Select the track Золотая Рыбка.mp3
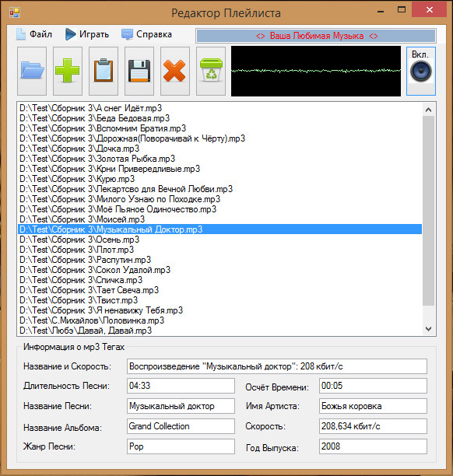 click(219, 159)
